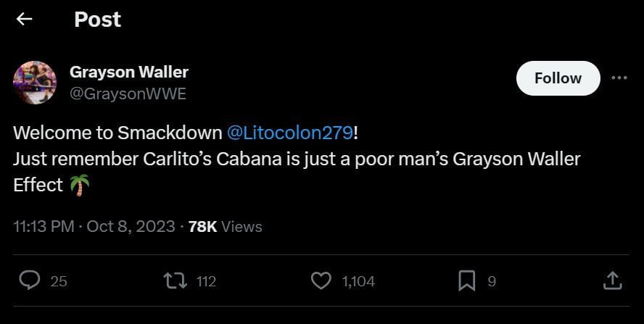Open the three-dot more options menu
This screenshot has width=644, height=324.
(619, 78)
